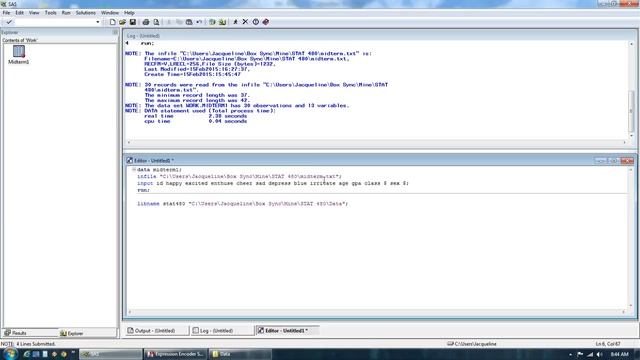The width and height of the screenshot is (640, 360).
Task: Click the network signal tray icon
Action: [x=590, y=354]
